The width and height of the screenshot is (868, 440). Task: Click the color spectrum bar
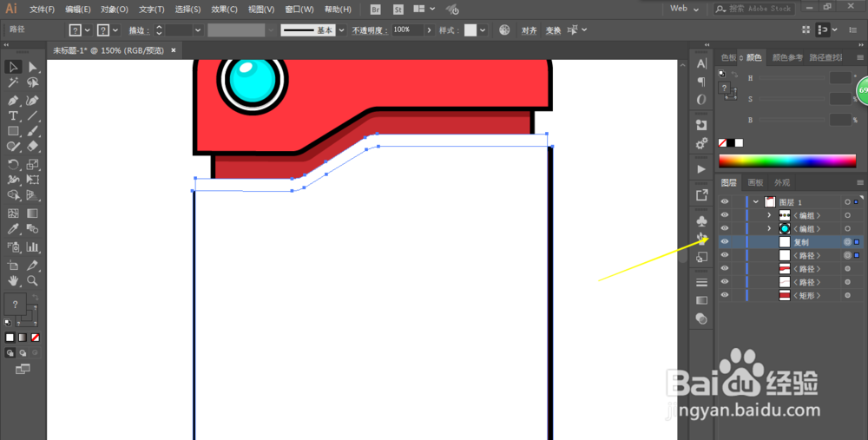pyautogui.click(x=787, y=161)
